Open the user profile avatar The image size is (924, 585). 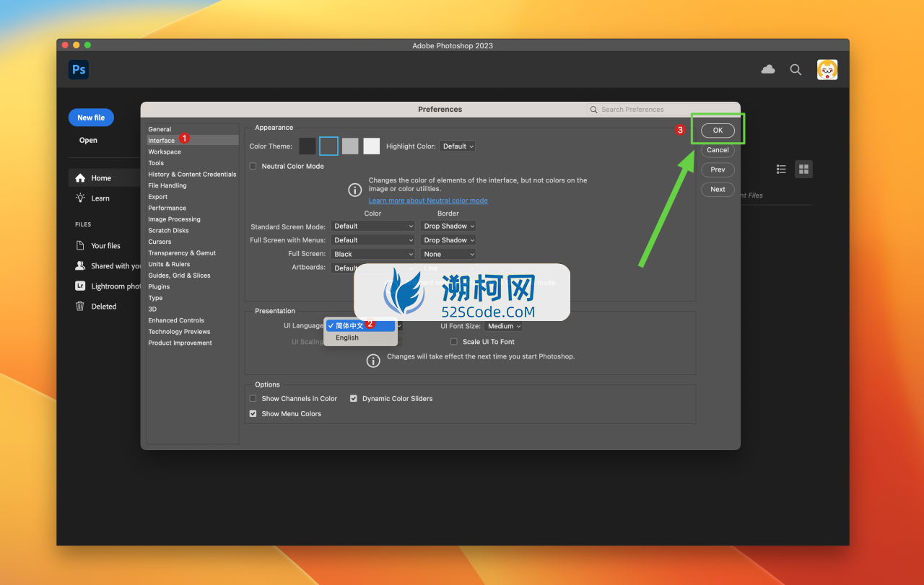(x=827, y=69)
